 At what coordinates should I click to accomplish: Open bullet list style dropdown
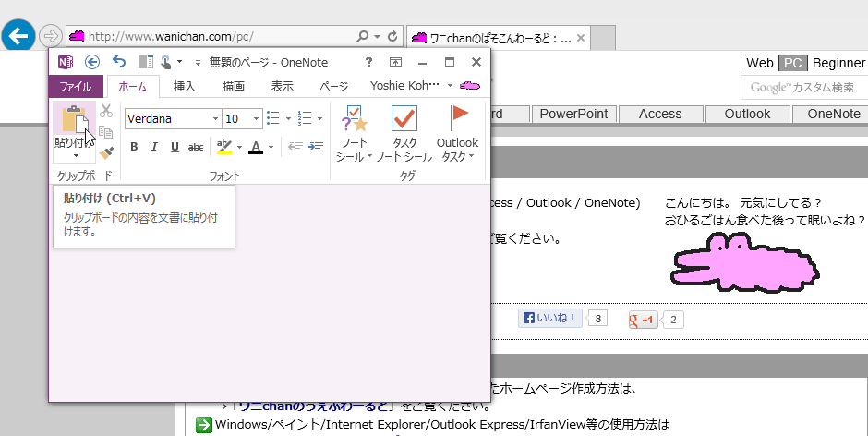(288, 118)
